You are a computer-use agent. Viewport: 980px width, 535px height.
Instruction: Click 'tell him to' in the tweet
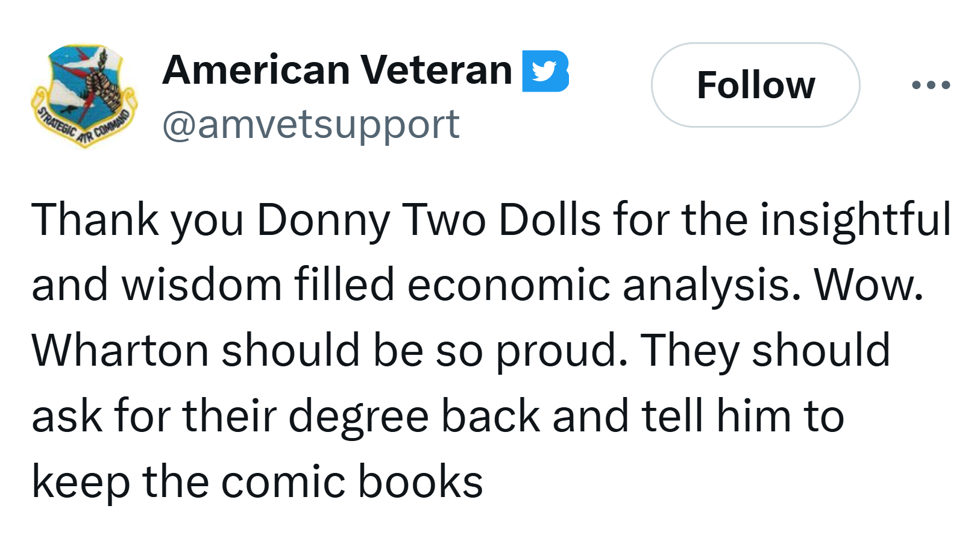[x=743, y=416]
